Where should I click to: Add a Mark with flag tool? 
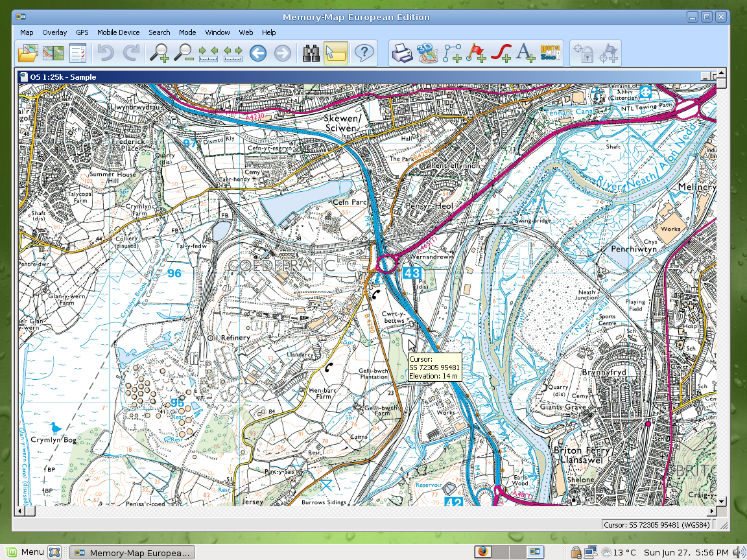[x=477, y=53]
